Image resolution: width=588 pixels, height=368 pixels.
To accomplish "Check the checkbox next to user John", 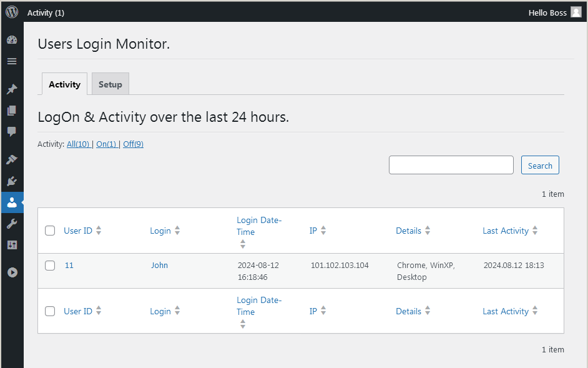I will pos(50,265).
